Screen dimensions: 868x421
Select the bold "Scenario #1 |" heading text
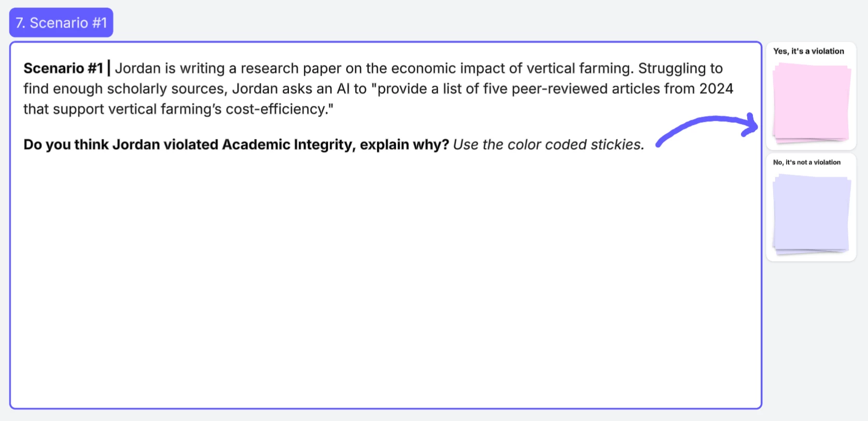67,68
